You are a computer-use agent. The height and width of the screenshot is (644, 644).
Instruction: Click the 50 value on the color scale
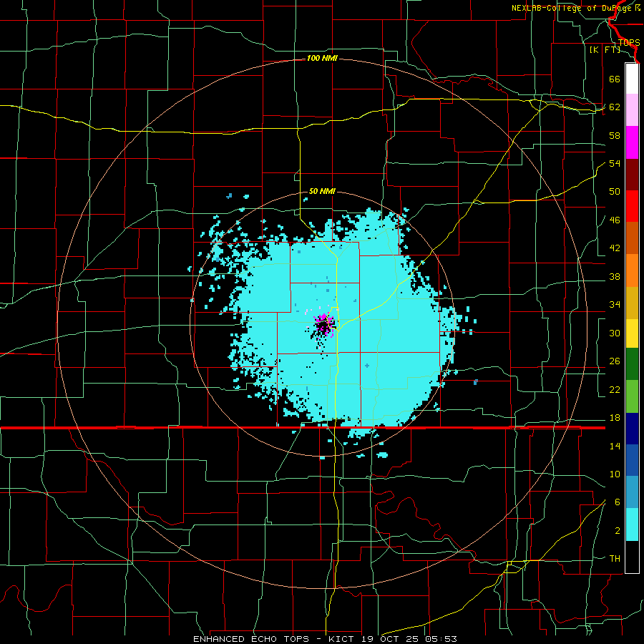615,192
